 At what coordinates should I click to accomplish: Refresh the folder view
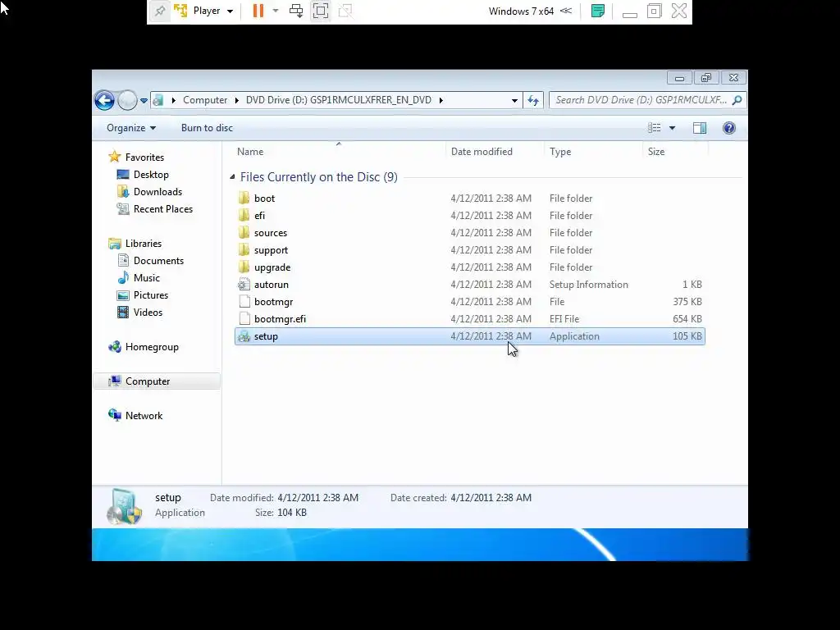tap(533, 100)
